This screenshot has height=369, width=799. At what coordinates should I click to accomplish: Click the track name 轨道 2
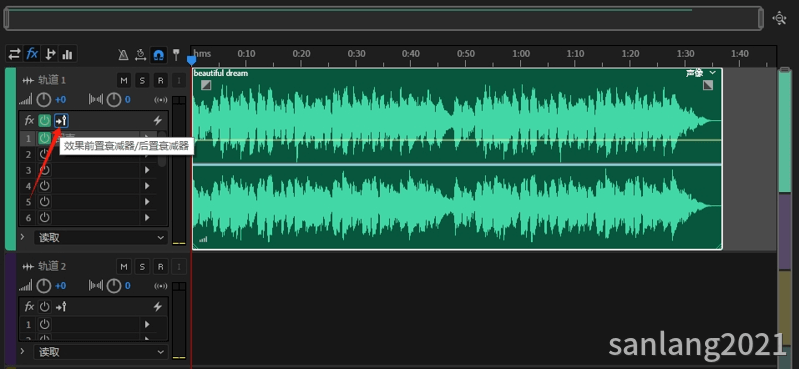(x=52, y=266)
